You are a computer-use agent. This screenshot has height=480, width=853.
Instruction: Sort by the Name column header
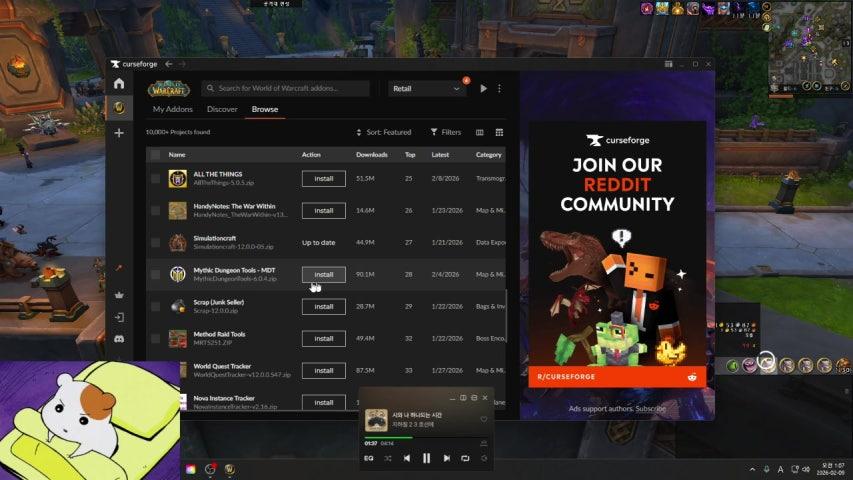[x=177, y=155]
